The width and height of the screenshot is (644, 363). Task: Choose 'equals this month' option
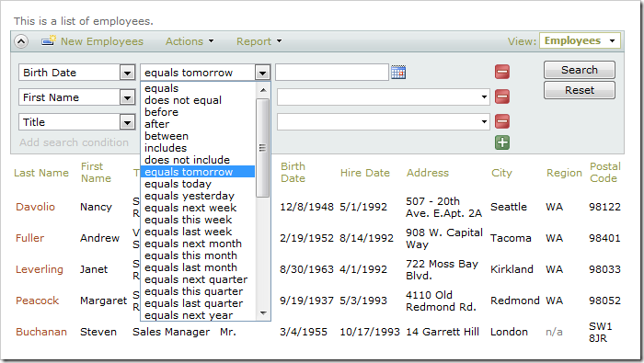[x=198, y=255]
